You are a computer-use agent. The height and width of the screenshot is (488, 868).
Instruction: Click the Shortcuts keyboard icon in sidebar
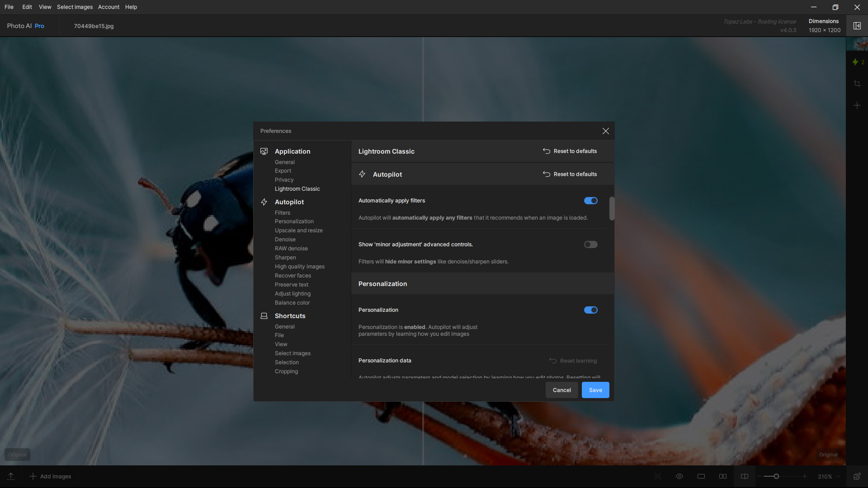coord(264,316)
